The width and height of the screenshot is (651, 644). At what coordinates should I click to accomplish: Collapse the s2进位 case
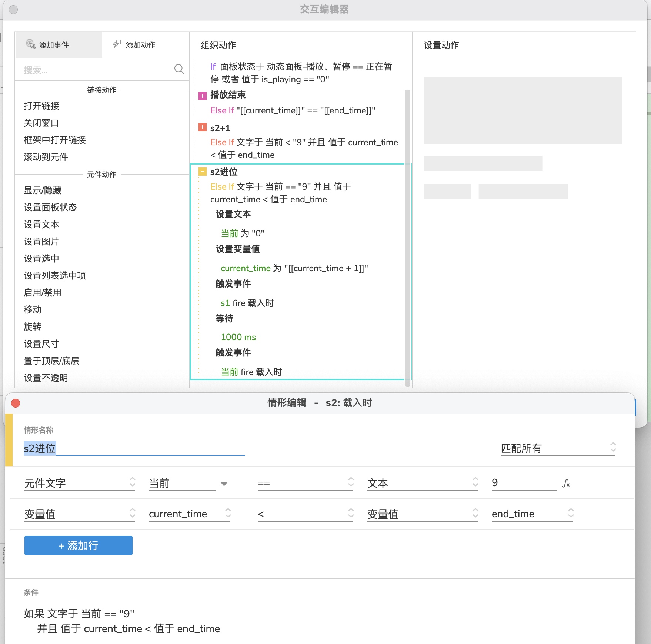203,172
